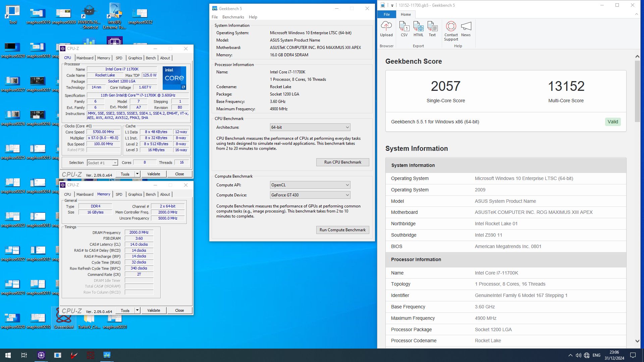
Task: Click Run Compute Benchmark button
Action: [343, 230]
